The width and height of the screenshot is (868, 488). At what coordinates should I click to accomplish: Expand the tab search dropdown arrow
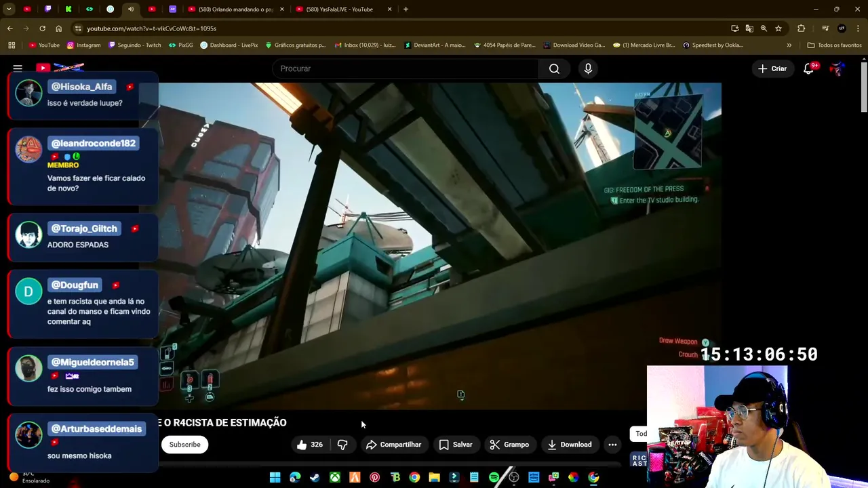9,9
